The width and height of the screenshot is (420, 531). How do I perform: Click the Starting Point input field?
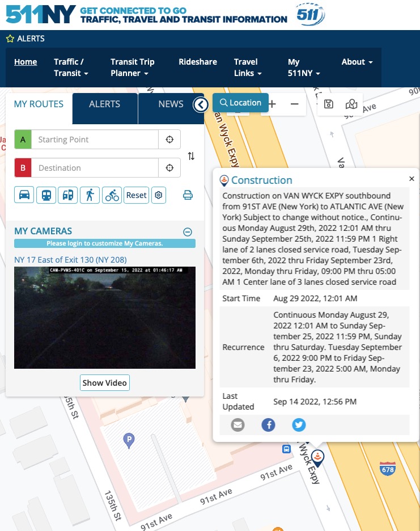(x=96, y=140)
